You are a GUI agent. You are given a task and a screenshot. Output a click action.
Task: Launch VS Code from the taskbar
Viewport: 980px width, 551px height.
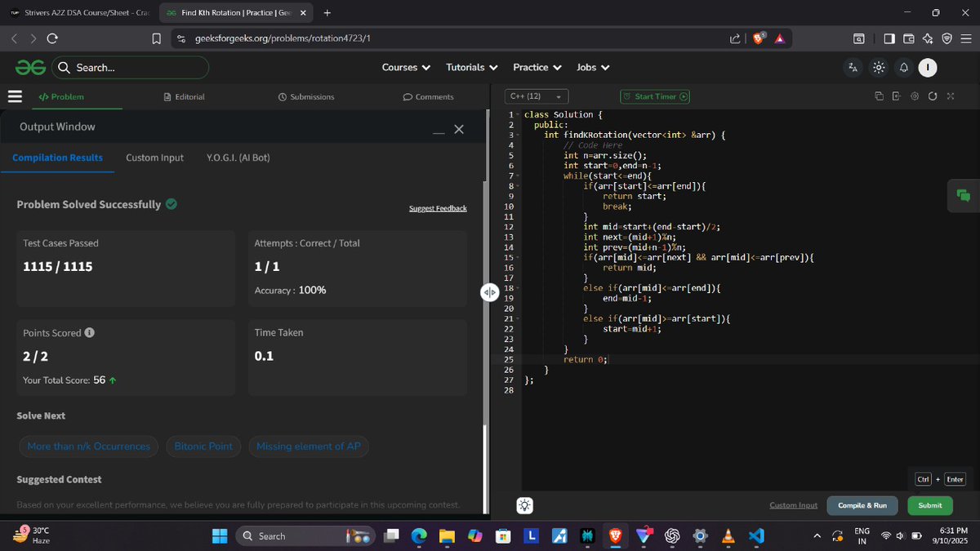coord(755,536)
